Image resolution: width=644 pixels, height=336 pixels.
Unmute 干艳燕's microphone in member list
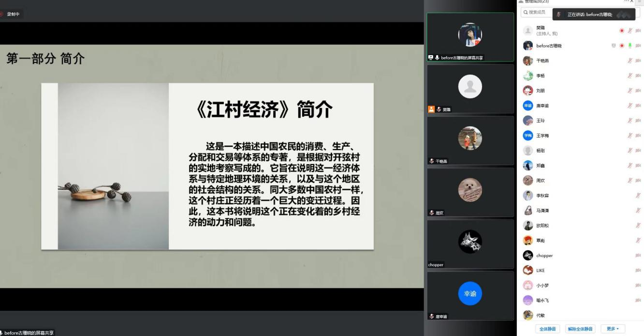(x=630, y=61)
